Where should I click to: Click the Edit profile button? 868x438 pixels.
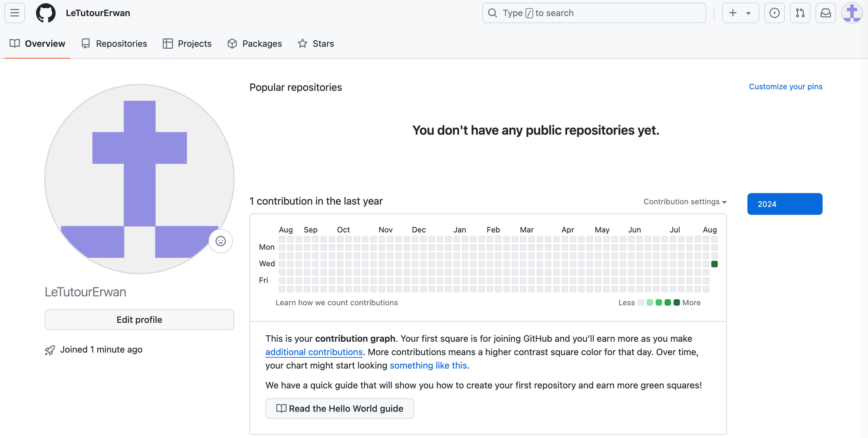[139, 320]
